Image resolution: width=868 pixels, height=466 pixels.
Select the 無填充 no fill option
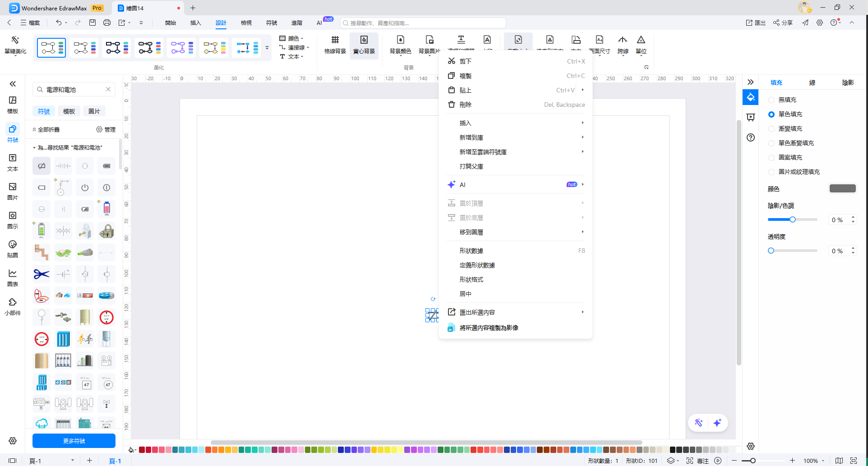pos(771,100)
